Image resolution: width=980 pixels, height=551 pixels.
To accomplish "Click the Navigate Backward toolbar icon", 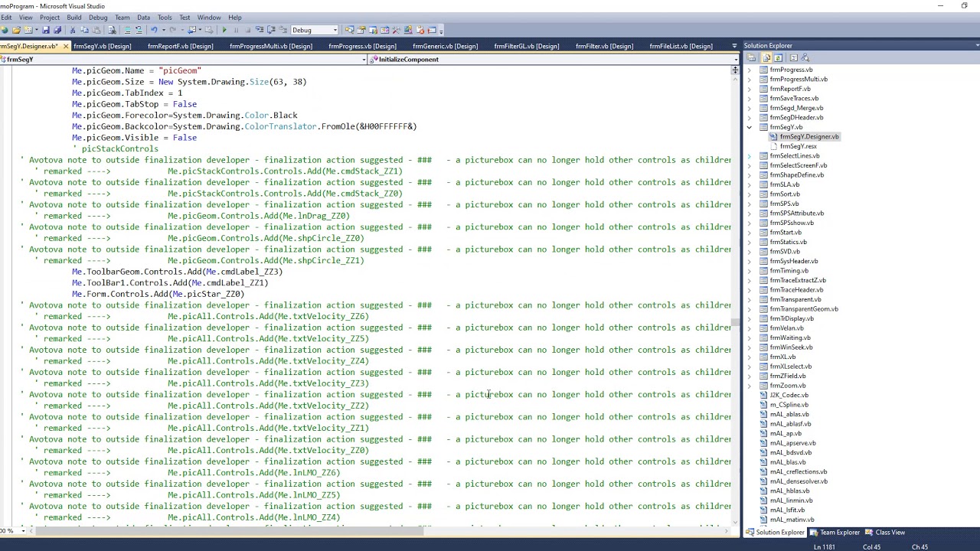I will [191, 30].
